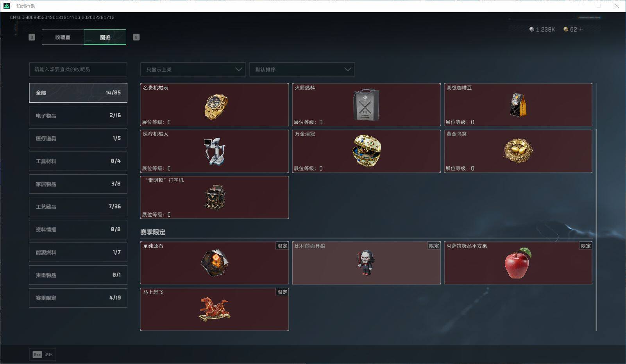The height and width of the screenshot is (364, 626).
Task: Filter by 工艺藏品 category
Action: 78,207
